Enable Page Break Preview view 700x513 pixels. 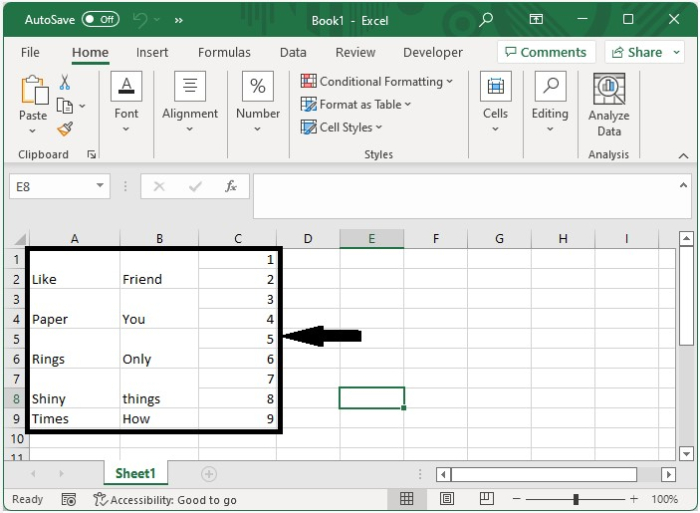pyautogui.click(x=486, y=498)
